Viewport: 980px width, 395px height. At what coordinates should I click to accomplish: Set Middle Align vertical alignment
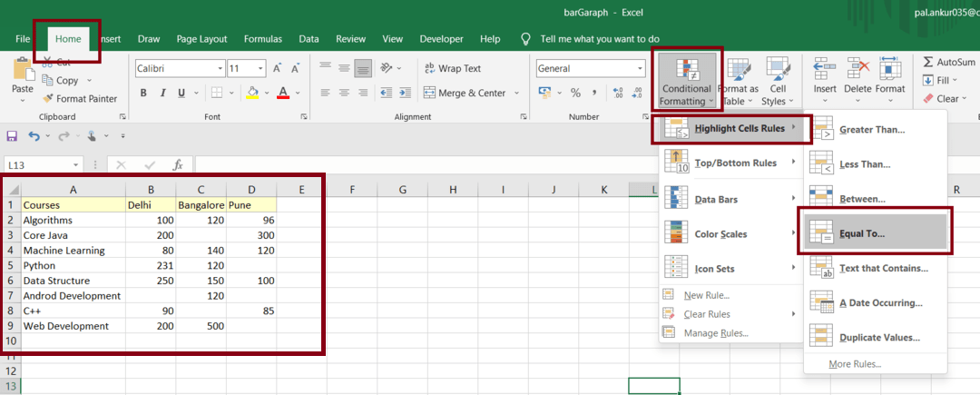click(x=344, y=68)
